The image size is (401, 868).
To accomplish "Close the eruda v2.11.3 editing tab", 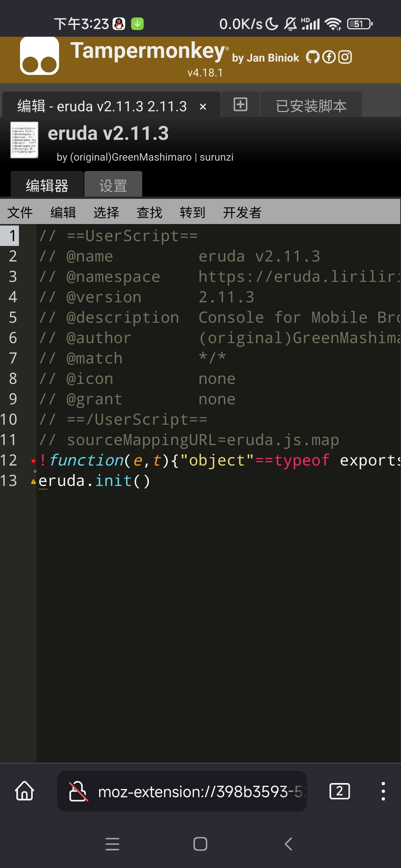I will click(x=203, y=107).
